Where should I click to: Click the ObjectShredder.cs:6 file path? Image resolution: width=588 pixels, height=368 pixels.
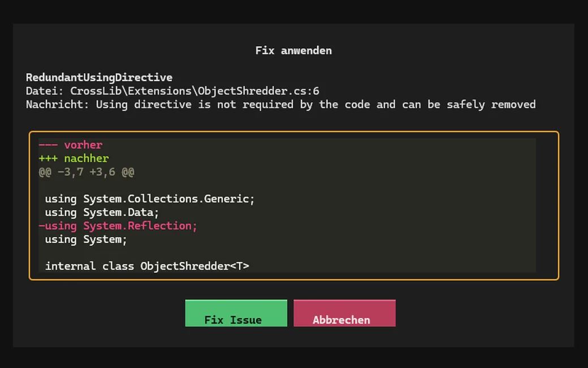194,91
